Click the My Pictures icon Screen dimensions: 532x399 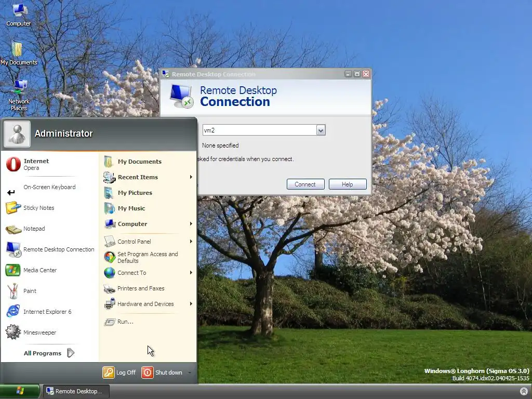pyautogui.click(x=109, y=193)
